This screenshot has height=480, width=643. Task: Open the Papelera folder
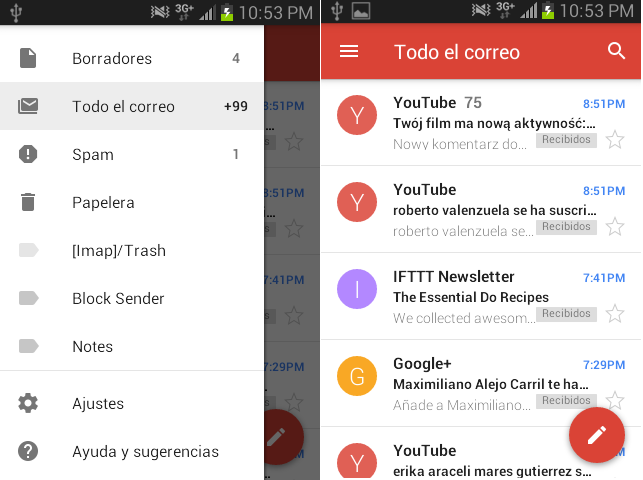(132, 202)
